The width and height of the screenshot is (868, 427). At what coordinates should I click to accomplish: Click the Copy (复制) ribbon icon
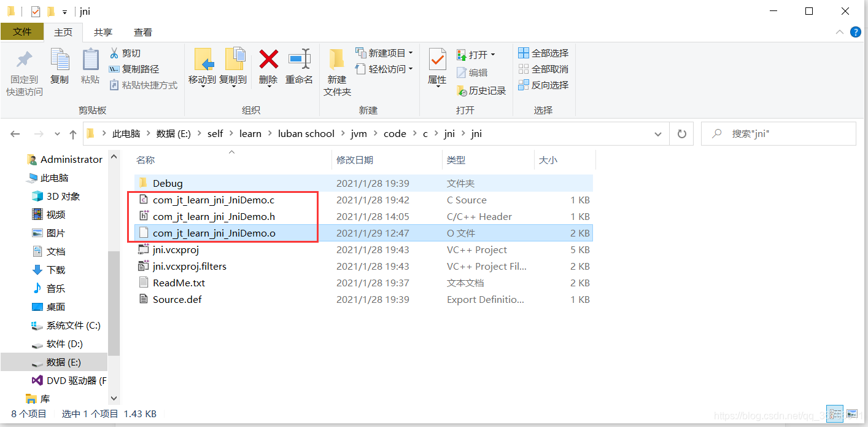click(x=60, y=60)
